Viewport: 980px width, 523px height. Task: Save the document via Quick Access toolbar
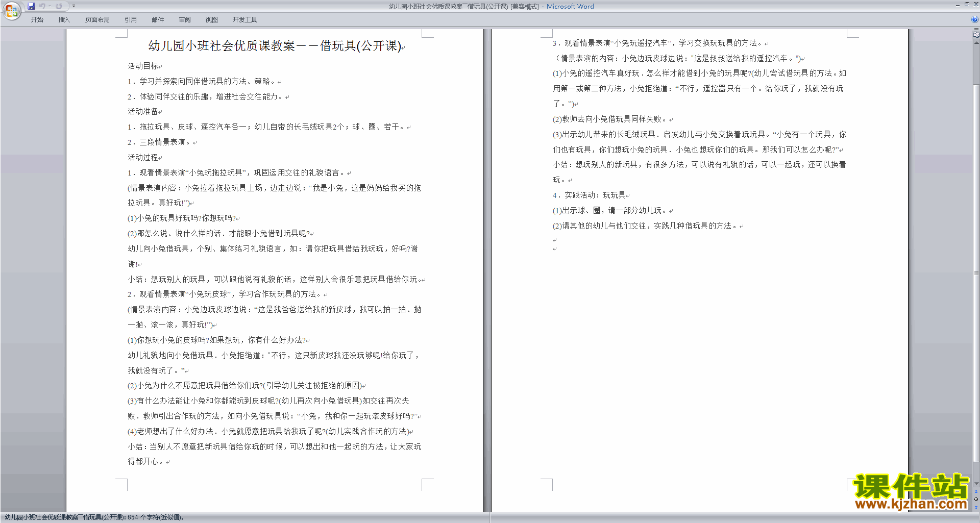tap(31, 6)
